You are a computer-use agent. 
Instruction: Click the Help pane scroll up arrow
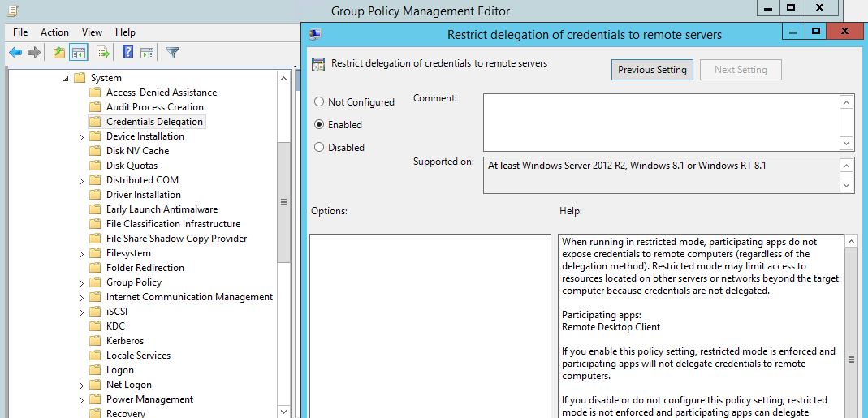[x=852, y=241]
